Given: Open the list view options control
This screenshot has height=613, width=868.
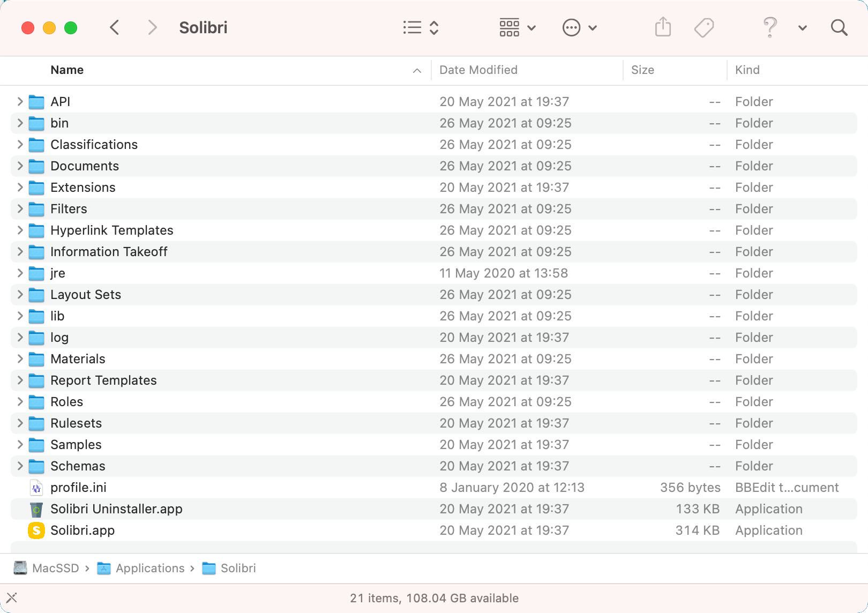Looking at the screenshot, I should click(x=421, y=27).
